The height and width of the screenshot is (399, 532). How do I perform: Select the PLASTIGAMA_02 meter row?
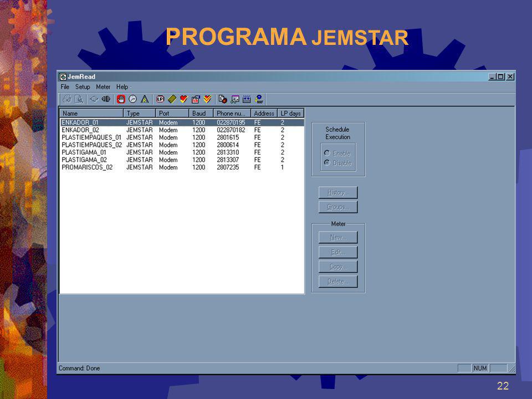point(182,160)
